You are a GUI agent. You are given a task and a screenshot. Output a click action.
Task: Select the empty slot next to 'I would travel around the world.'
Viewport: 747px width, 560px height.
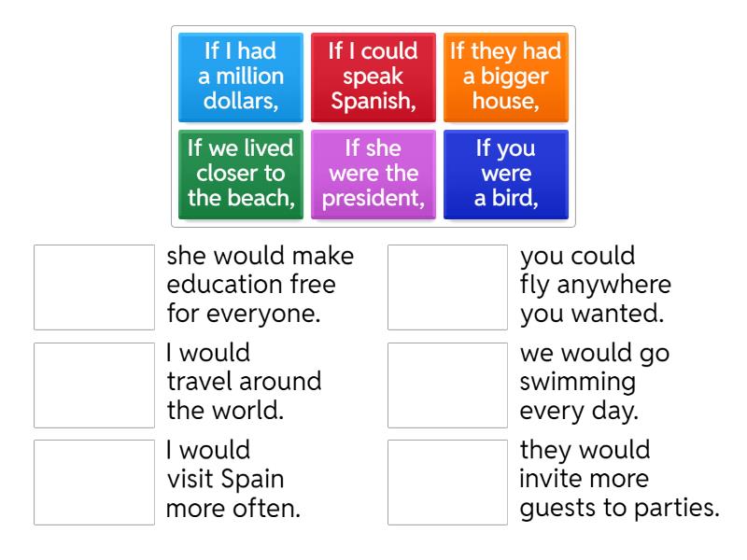click(94, 385)
